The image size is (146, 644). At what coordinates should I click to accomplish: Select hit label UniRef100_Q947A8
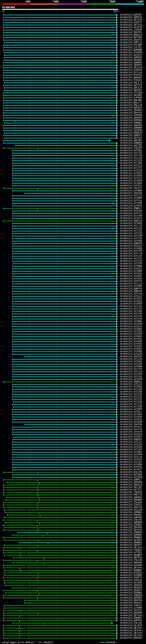point(131,193)
